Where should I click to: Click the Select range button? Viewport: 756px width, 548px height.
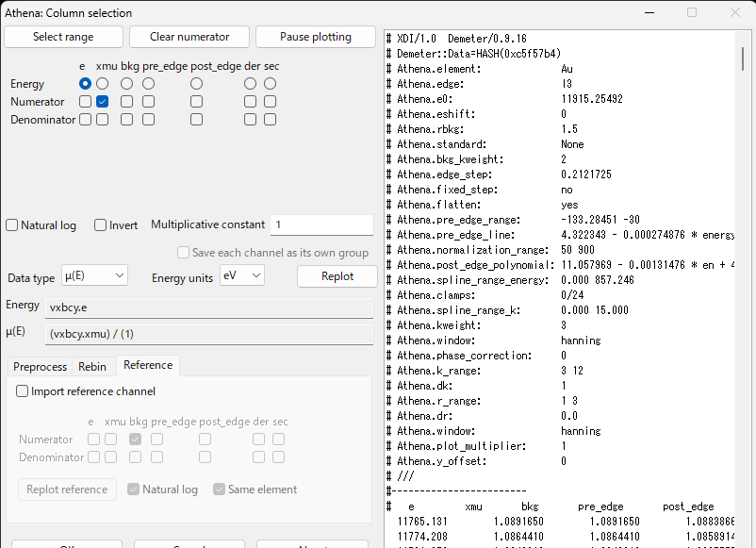tap(63, 37)
